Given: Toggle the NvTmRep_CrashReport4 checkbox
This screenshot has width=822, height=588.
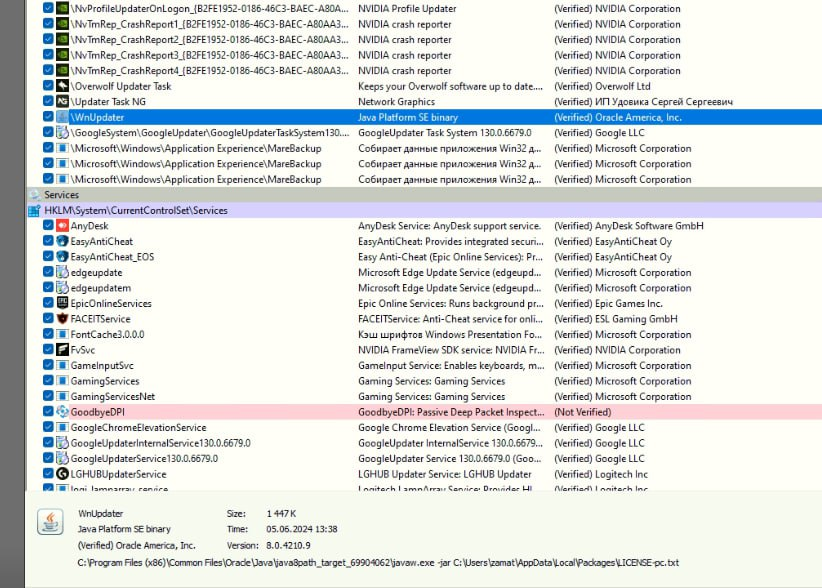Looking at the screenshot, I should coord(48,70).
